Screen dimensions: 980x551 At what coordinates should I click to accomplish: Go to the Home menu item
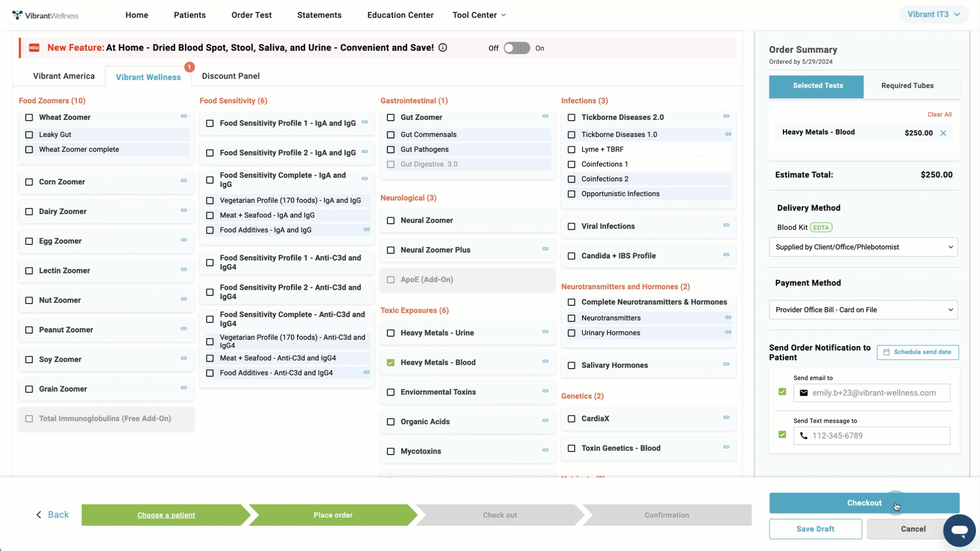[137, 15]
